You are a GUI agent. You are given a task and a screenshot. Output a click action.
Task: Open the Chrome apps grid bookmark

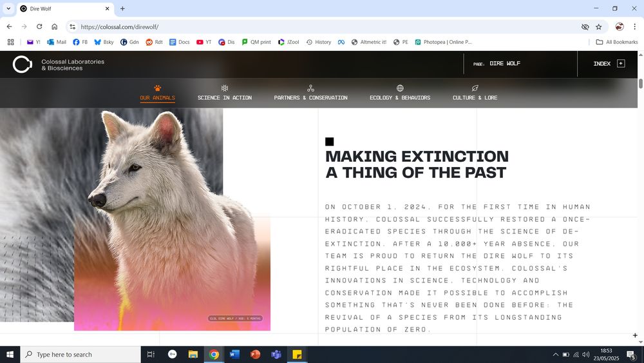coord(11,42)
